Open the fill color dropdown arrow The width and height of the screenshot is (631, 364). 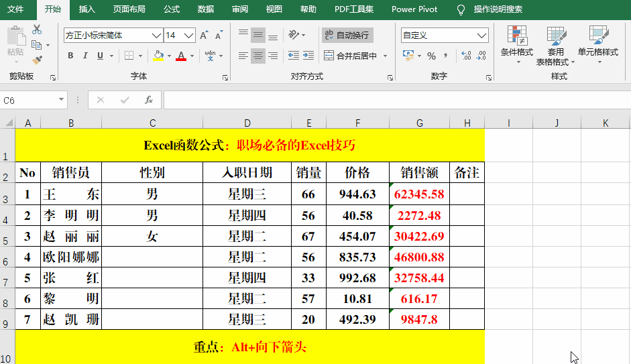(x=170, y=56)
